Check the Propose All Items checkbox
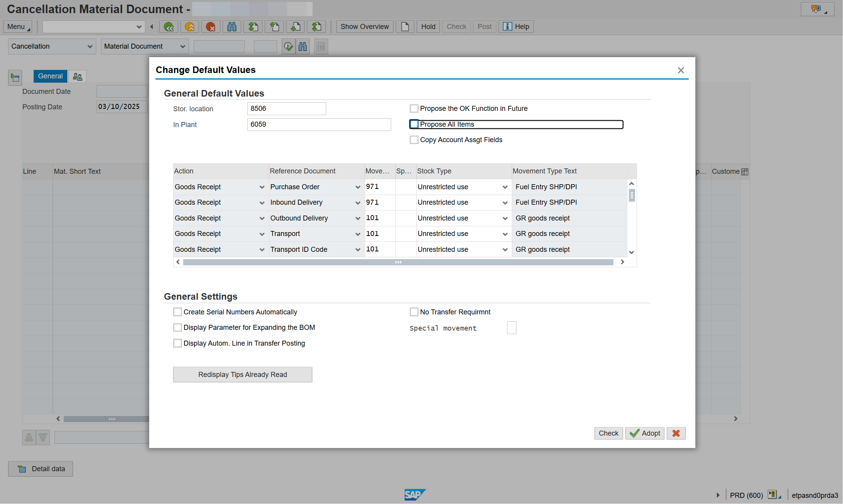 [x=414, y=124]
